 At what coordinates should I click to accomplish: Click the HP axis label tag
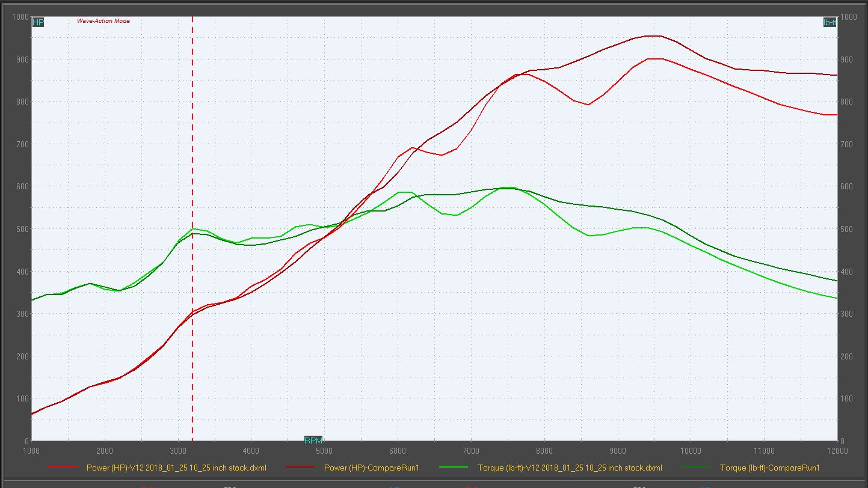coord(38,23)
